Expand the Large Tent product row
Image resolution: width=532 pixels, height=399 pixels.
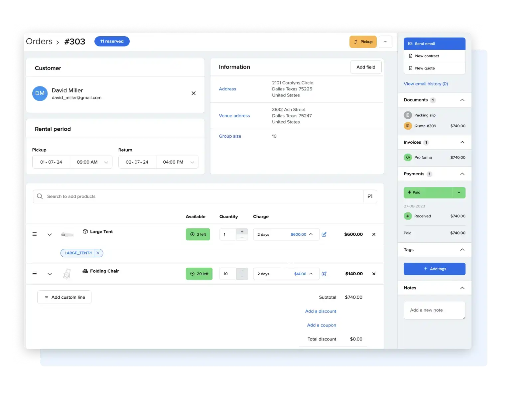point(50,234)
